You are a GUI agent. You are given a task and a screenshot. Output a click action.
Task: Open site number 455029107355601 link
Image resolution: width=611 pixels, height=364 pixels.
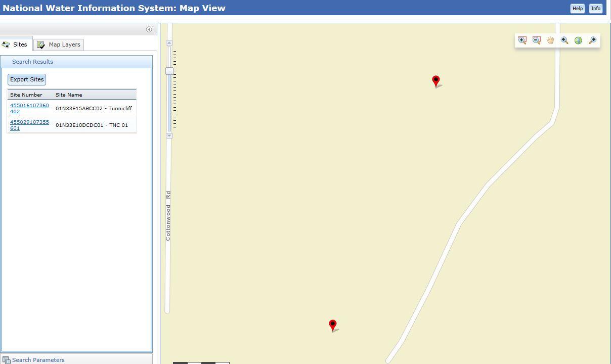pyautogui.click(x=29, y=125)
